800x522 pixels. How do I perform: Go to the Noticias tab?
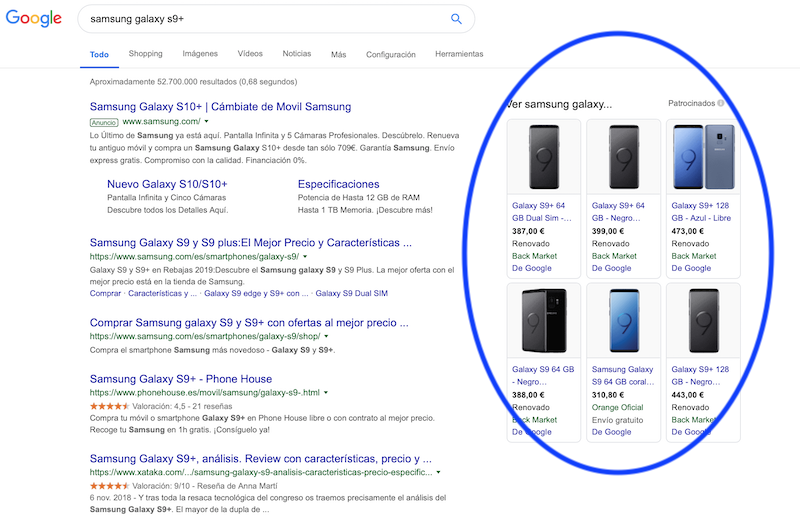[x=297, y=54]
